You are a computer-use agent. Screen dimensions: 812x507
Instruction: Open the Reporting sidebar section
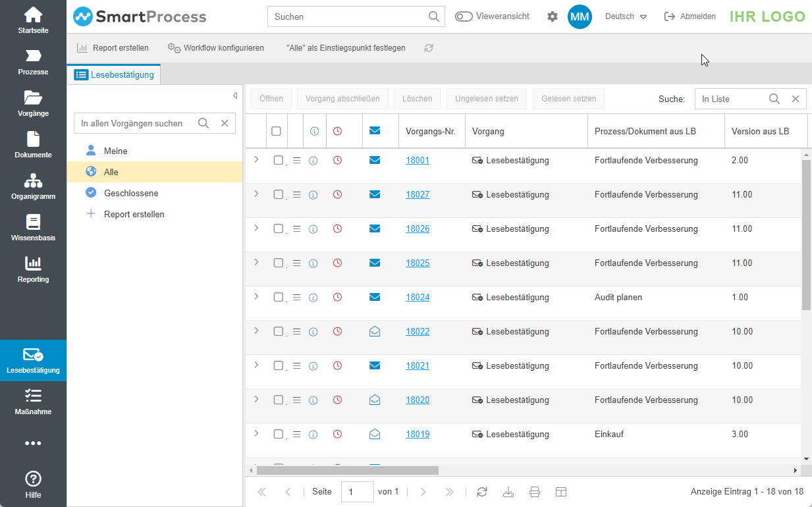click(33, 269)
